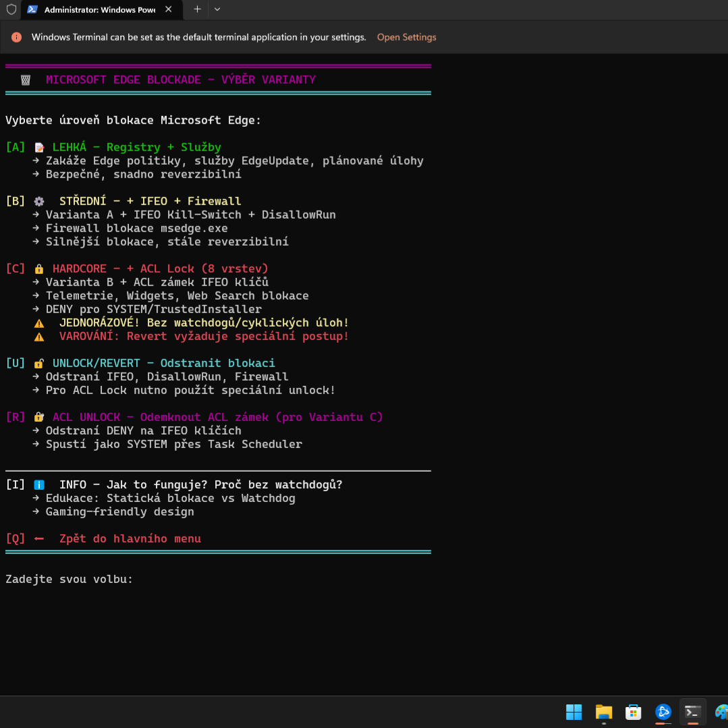Click the [Q] Zpět do hlavního menu line
Viewport: 728px width, 728px height.
tap(103, 538)
